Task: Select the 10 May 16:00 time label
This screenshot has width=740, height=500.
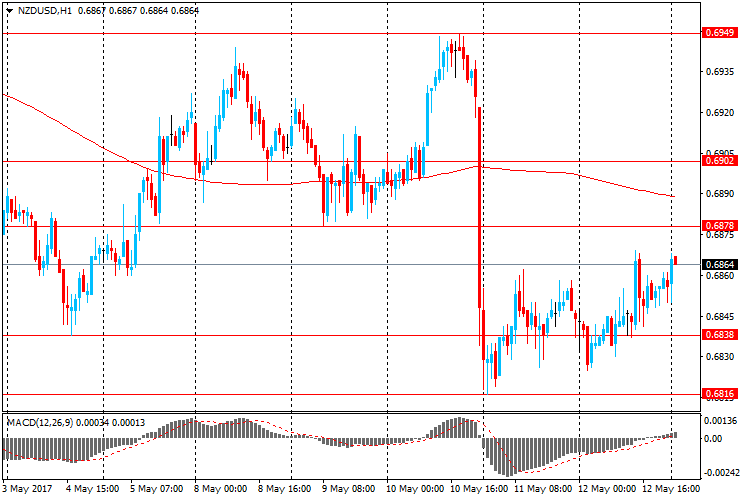Action: point(476,490)
